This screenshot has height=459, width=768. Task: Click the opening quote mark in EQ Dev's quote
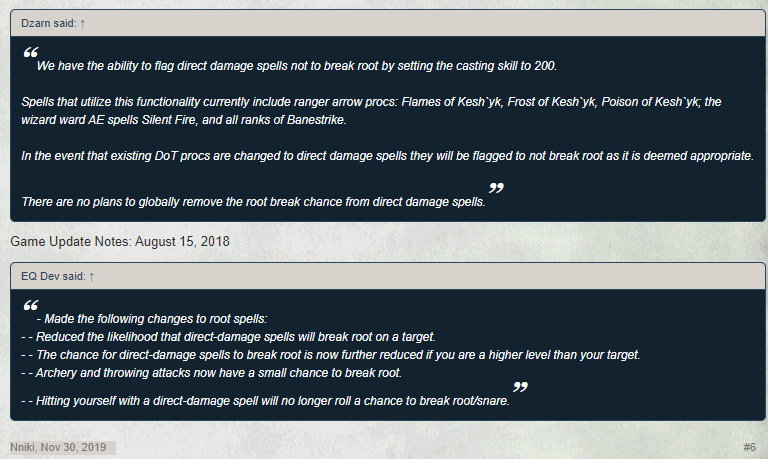pyautogui.click(x=30, y=305)
